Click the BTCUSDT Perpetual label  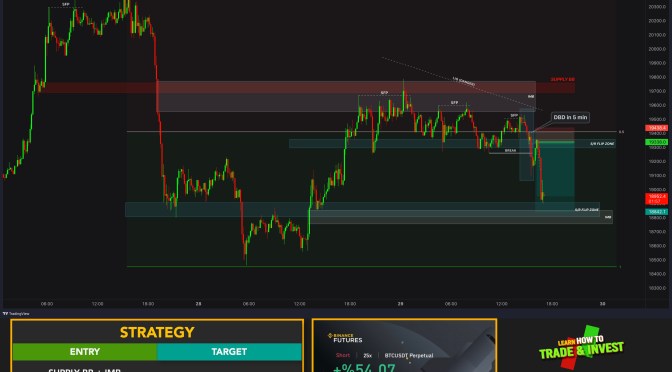[x=408, y=355]
